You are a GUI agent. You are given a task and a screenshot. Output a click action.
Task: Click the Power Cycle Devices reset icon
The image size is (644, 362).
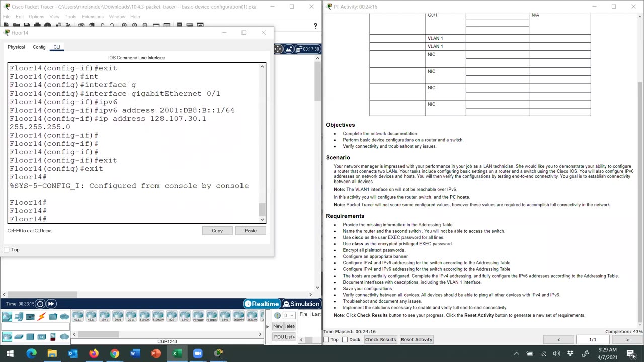click(40, 304)
